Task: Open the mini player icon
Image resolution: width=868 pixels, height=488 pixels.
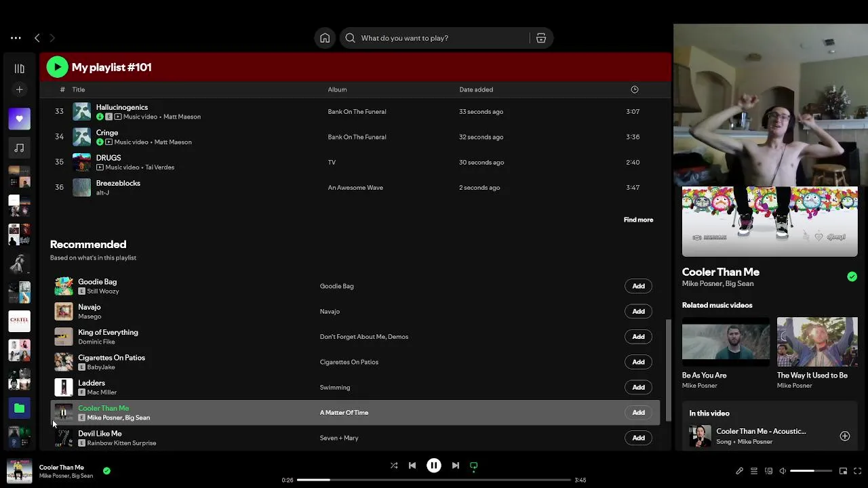Action: click(844, 471)
